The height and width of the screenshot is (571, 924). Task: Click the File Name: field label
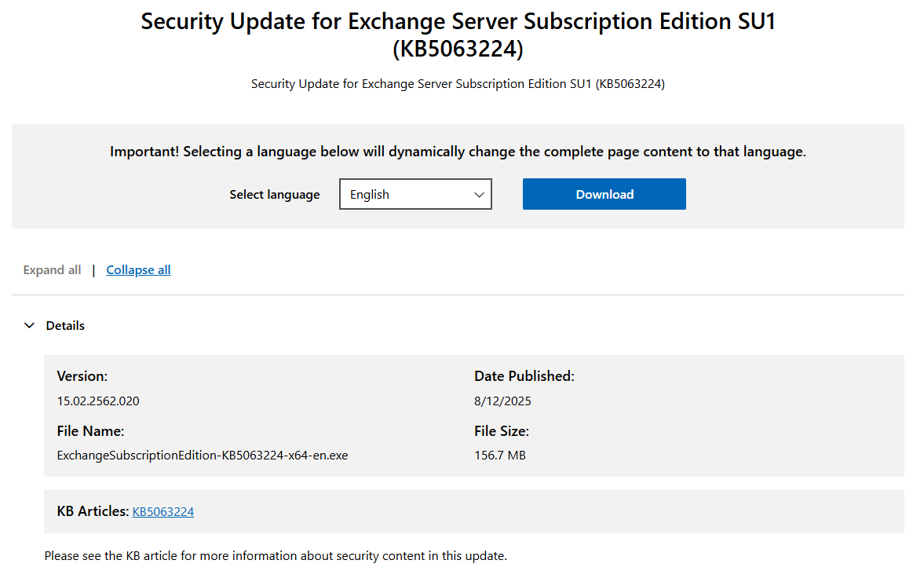[90, 430]
